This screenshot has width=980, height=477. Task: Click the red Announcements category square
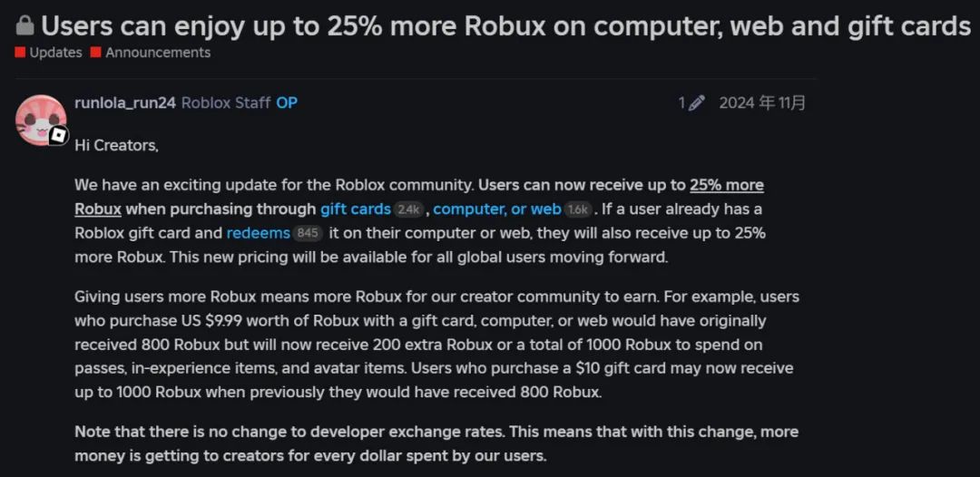tap(95, 53)
